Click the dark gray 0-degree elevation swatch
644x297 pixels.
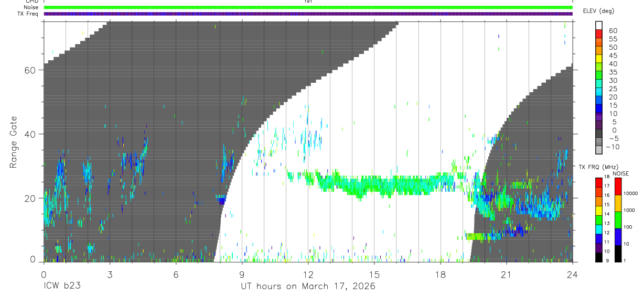pos(599,133)
